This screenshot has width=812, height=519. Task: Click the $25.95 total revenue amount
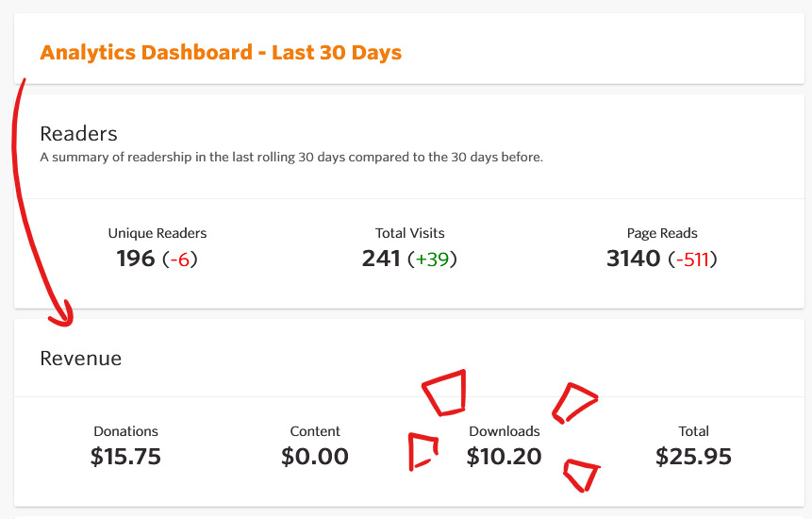click(x=693, y=457)
